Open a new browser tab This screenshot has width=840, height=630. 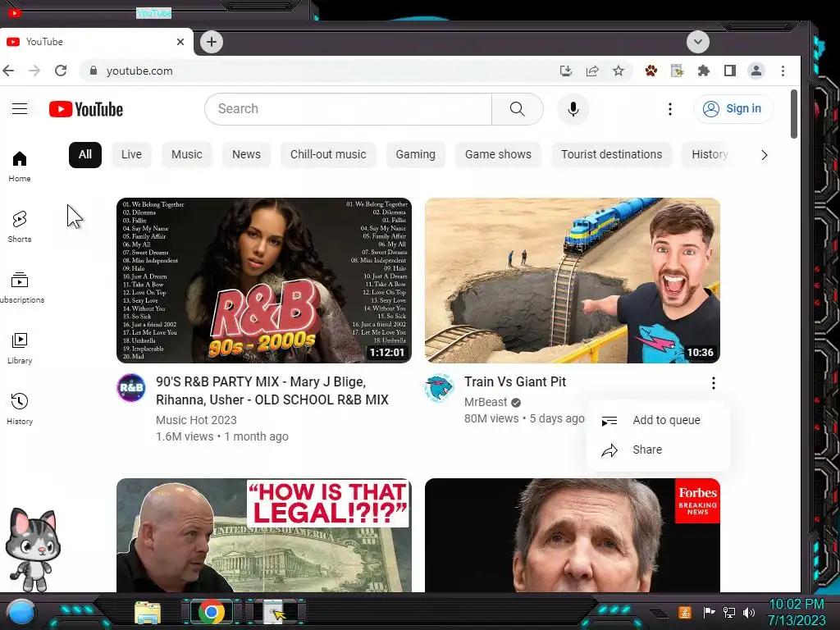(x=212, y=42)
